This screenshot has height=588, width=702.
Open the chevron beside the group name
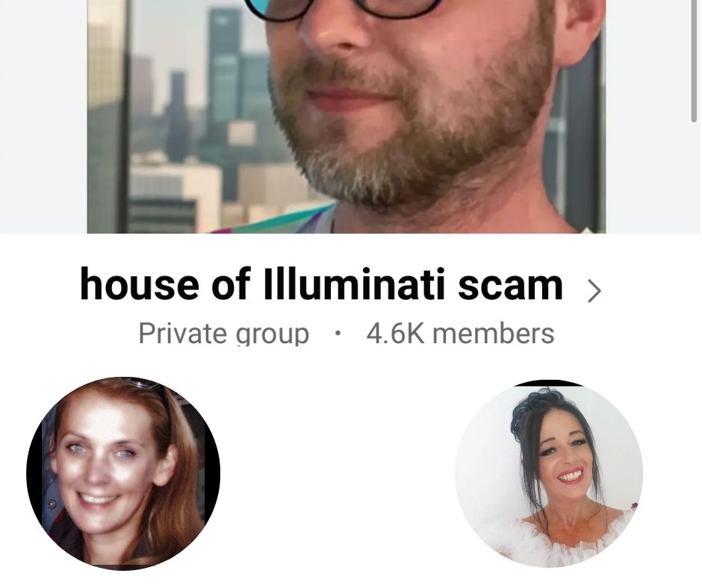click(594, 291)
